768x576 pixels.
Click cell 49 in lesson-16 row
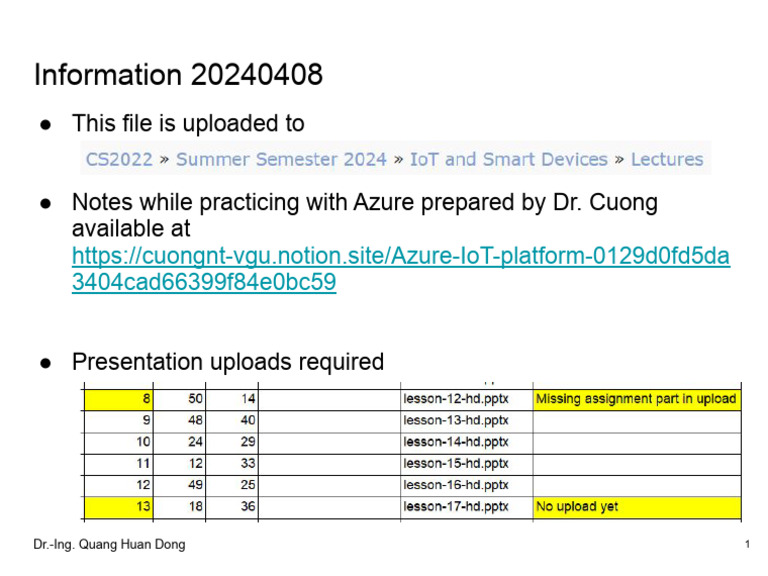click(x=179, y=485)
